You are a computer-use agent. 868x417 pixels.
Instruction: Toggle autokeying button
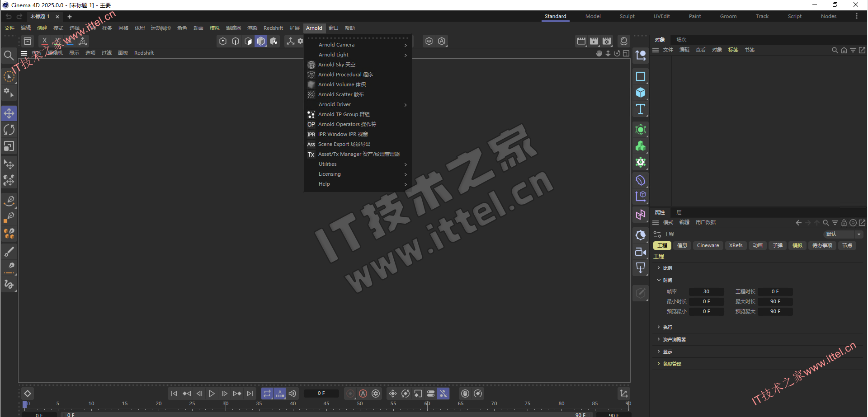point(363,394)
